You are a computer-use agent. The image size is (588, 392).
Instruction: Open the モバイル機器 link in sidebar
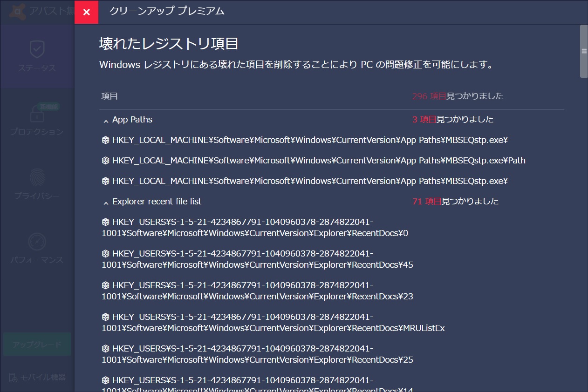pyautogui.click(x=37, y=377)
